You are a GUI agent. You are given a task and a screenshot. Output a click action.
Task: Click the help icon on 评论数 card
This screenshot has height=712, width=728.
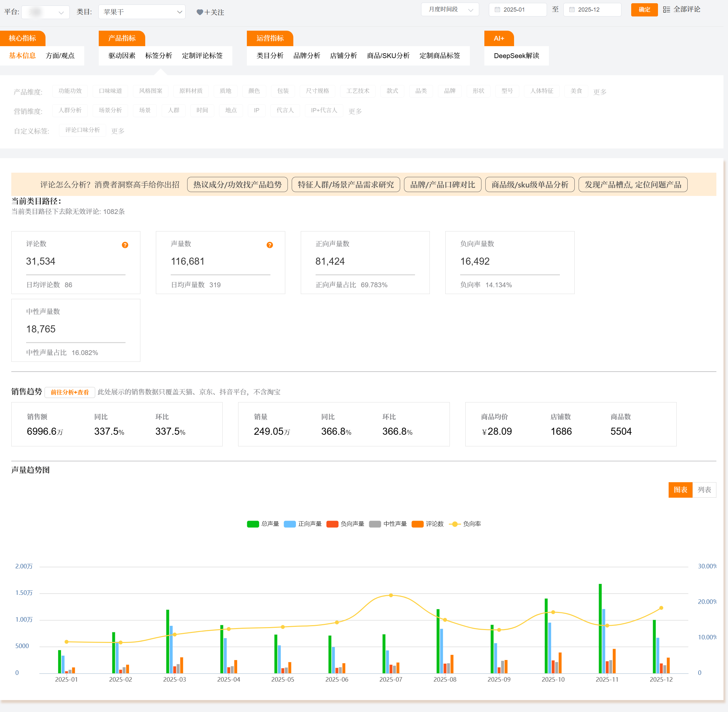click(x=125, y=245)
